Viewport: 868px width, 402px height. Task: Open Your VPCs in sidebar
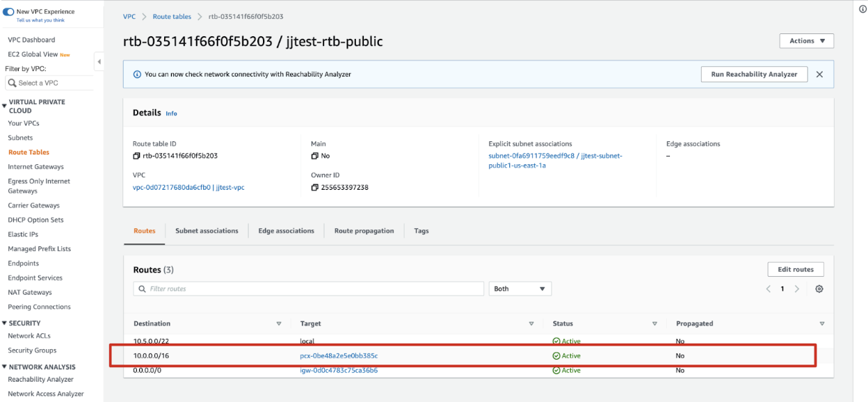tap(24, 123)
